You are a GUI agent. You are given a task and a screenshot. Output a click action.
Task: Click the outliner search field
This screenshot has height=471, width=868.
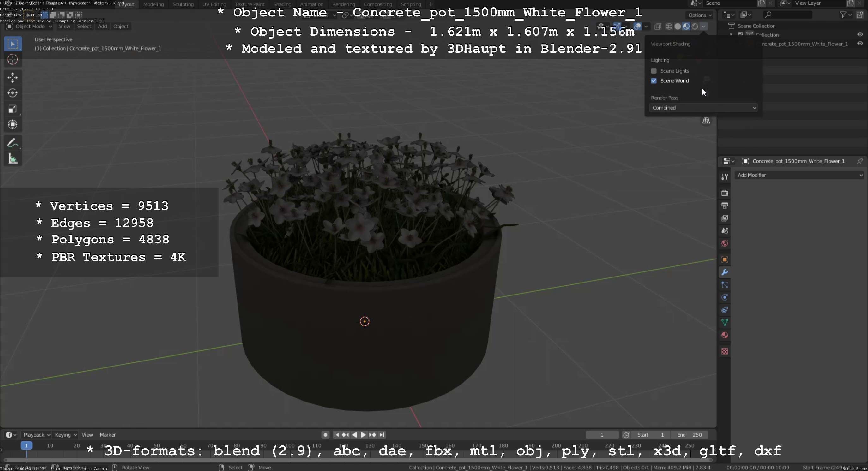[x=787, y=15]
